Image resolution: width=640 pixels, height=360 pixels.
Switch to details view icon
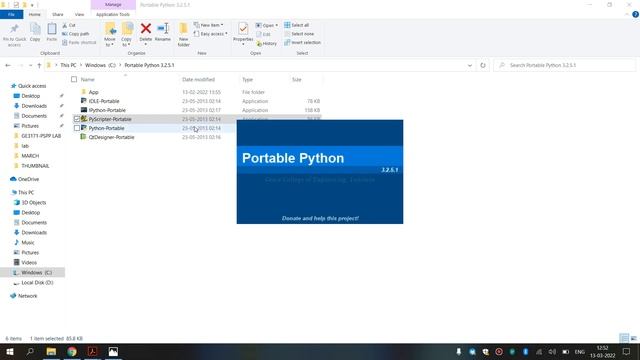(x=624, y=338)
